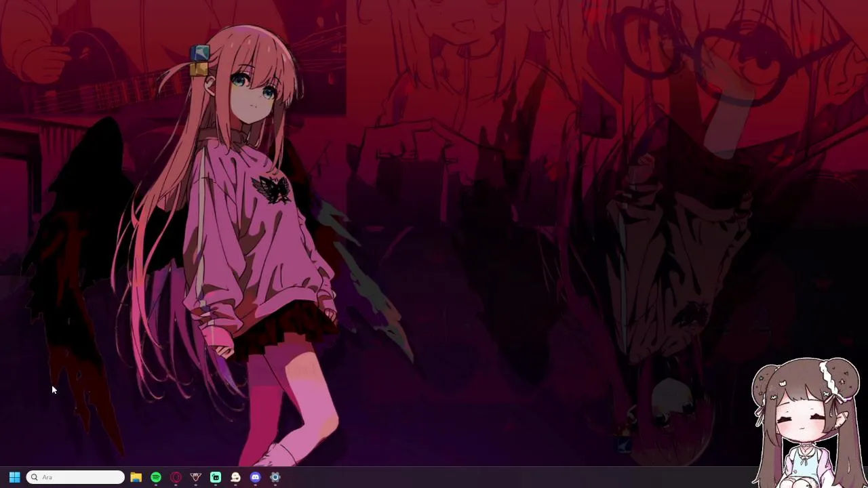Open the Windows Start menu
Viewport: 868px width, 488px height.
14,477
